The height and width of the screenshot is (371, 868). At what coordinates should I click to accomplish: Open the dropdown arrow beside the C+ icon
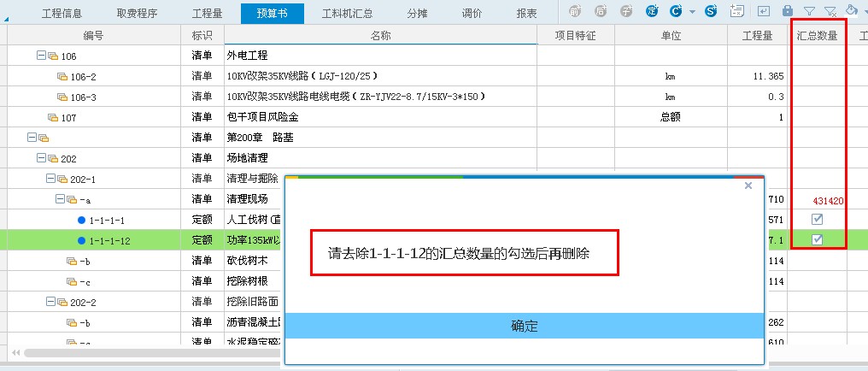coord(693,12)
